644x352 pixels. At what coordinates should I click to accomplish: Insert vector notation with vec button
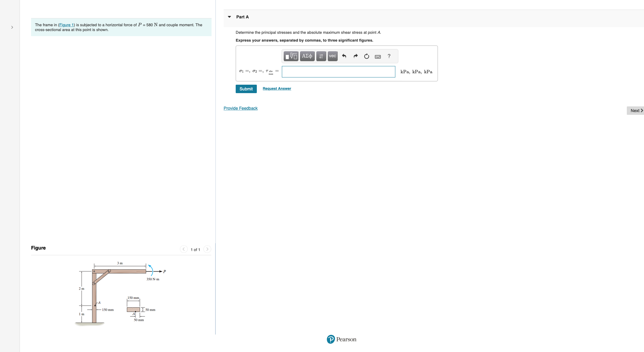click(x=332, y=56)
